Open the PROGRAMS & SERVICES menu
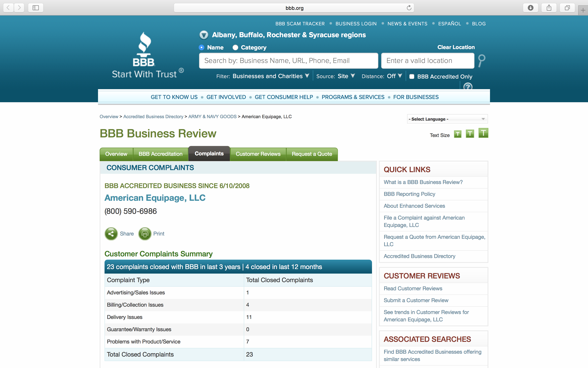 tap(353, 97)
